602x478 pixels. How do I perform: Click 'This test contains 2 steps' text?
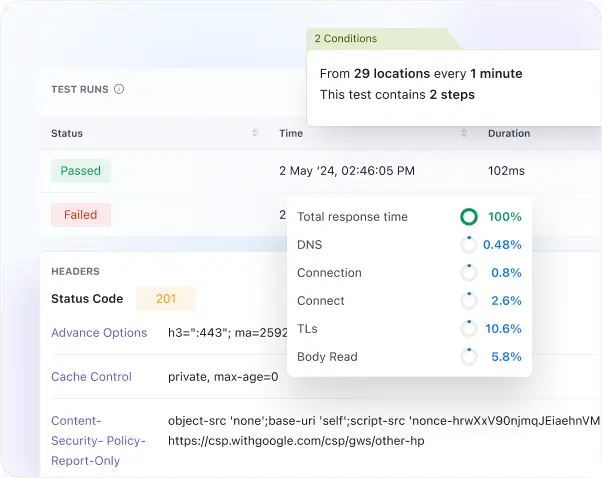click(397, 94)
